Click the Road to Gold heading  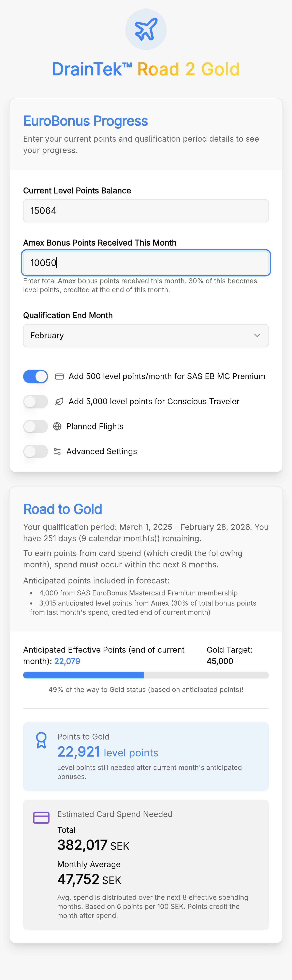63,509
